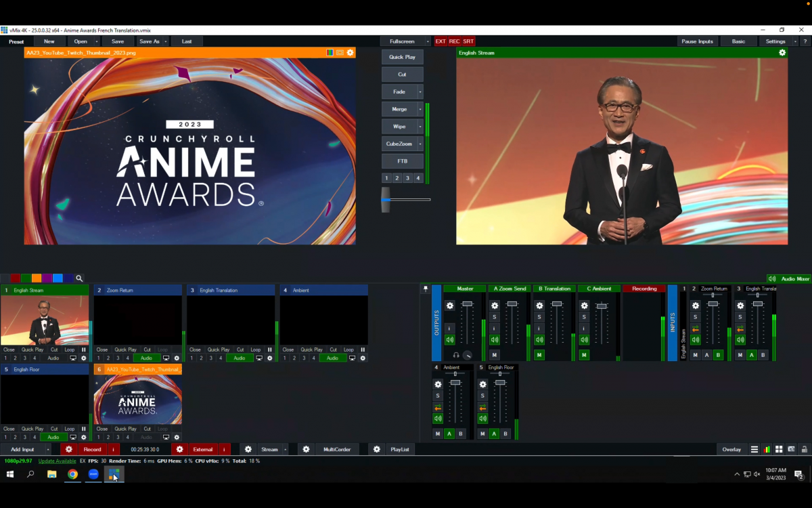Click the External info icon
Viewport: 812px width, 508px height.
pos(225,449)
